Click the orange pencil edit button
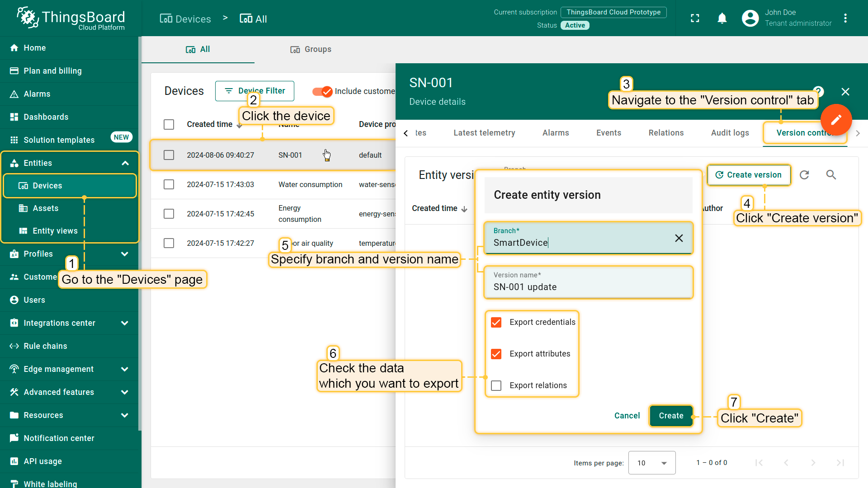 click(836, 120)
